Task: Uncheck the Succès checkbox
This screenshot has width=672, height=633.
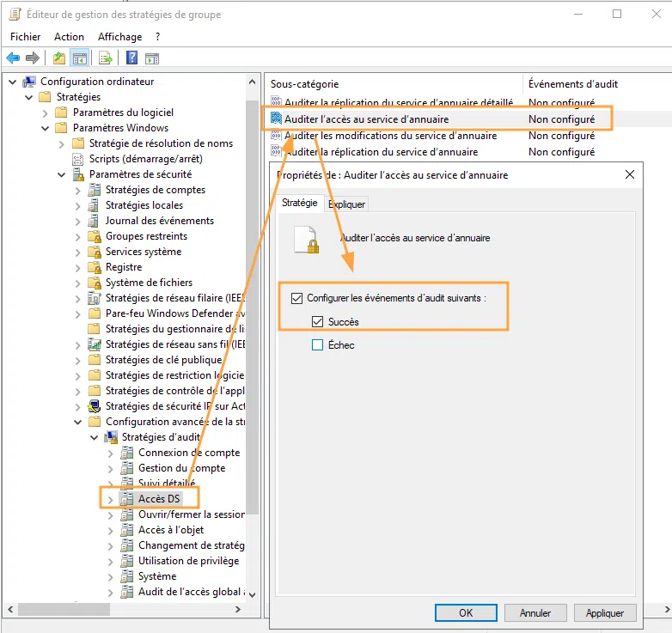Action: click(317, 321)
